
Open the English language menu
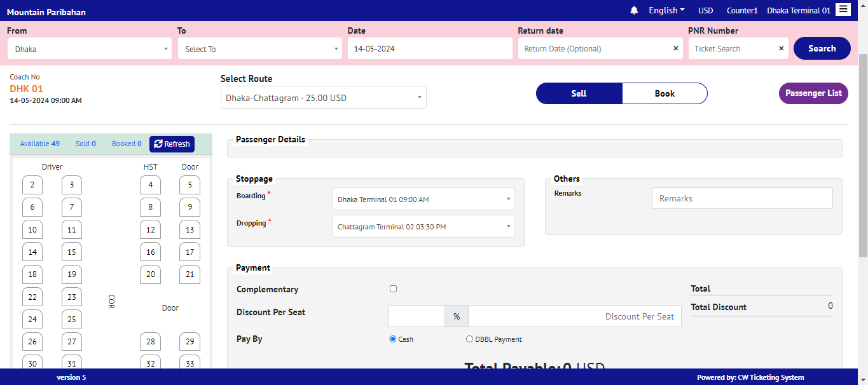point(666,10)
